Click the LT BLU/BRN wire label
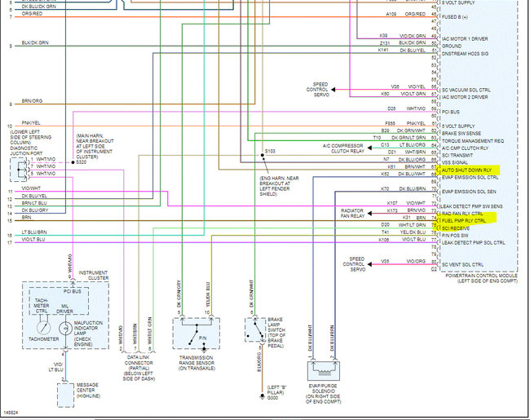530x420 pixels. tap(34, 232)
